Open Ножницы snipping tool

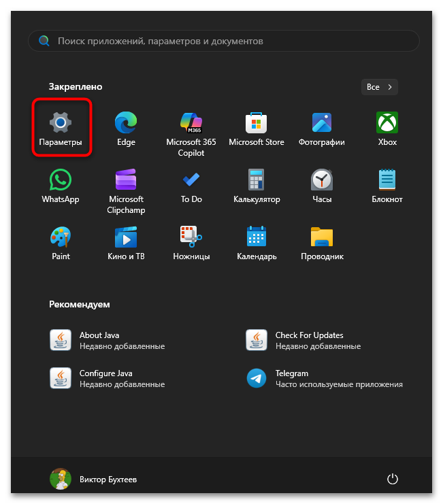(191, 243)
